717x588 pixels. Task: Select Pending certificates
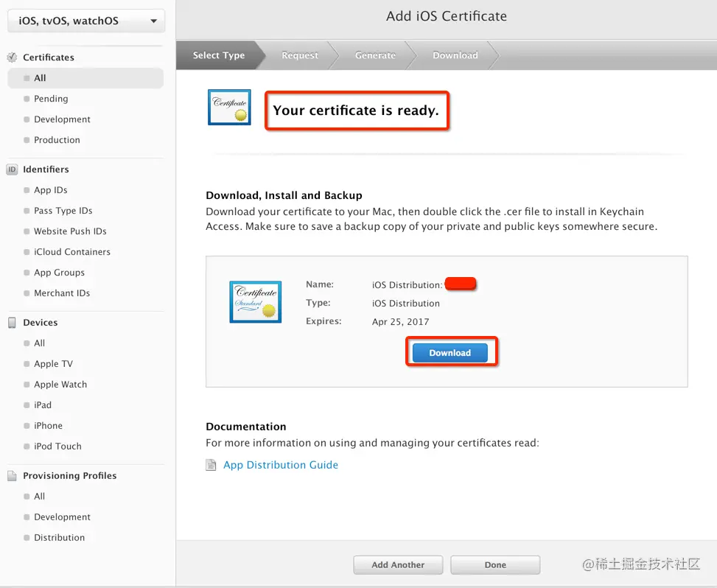pos(51,99)
